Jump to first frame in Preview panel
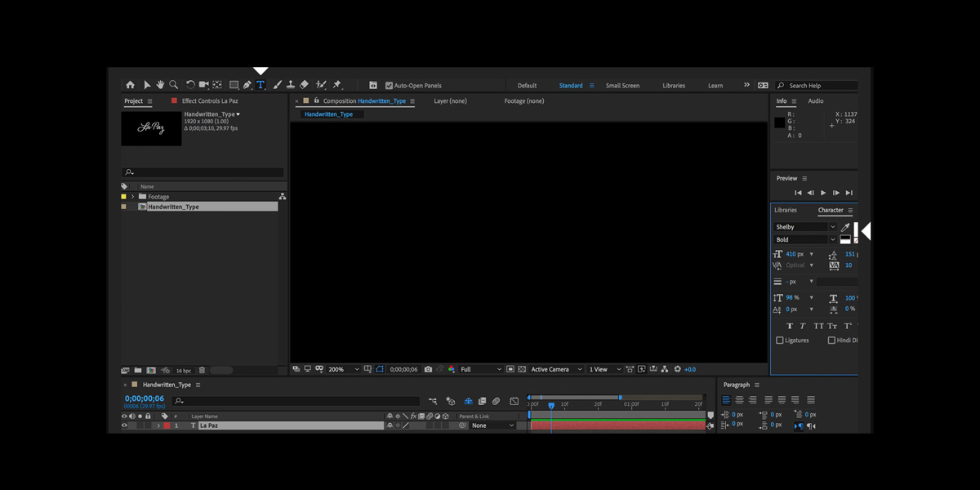This screenshot has height=490, width=980. (x=798, y=193)
